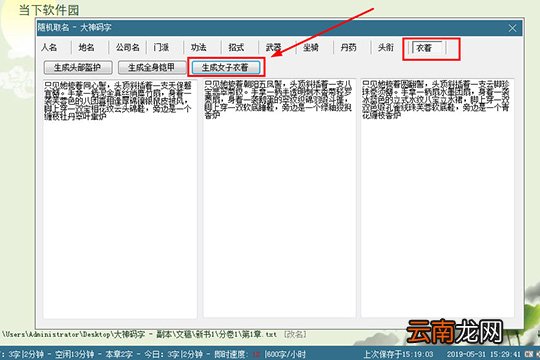Click the 生成女子衣着 button
The height and width of the screenshot is (360, 540).
pyautogui.click(x=226, y=68)
